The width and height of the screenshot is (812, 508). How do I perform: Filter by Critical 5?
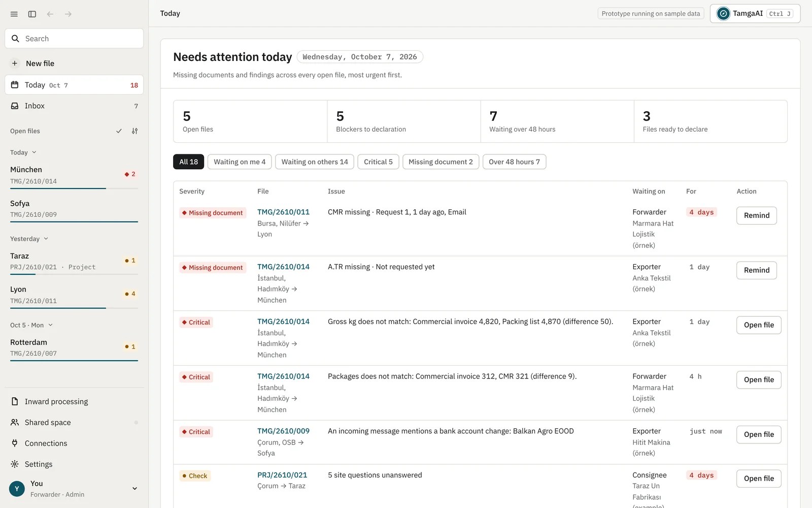point(378,162)
